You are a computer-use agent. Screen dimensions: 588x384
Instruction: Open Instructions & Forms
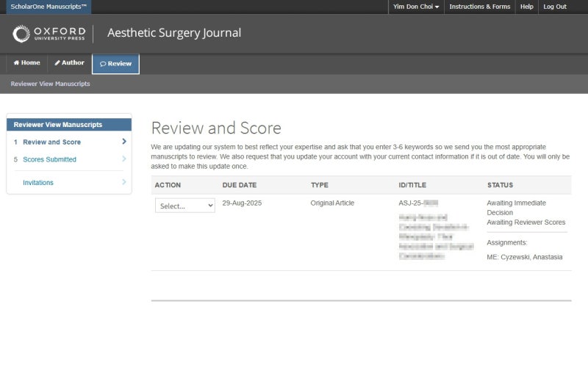[x=480, y=7]
